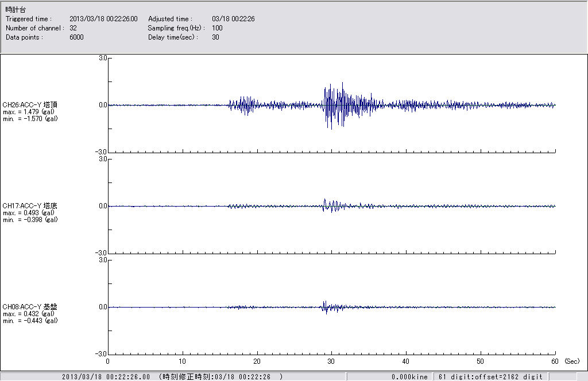The image size is (588, 381).
Task: Select the CH17:ACC-Y 塔底 channel label
Action: pos(30,206)
